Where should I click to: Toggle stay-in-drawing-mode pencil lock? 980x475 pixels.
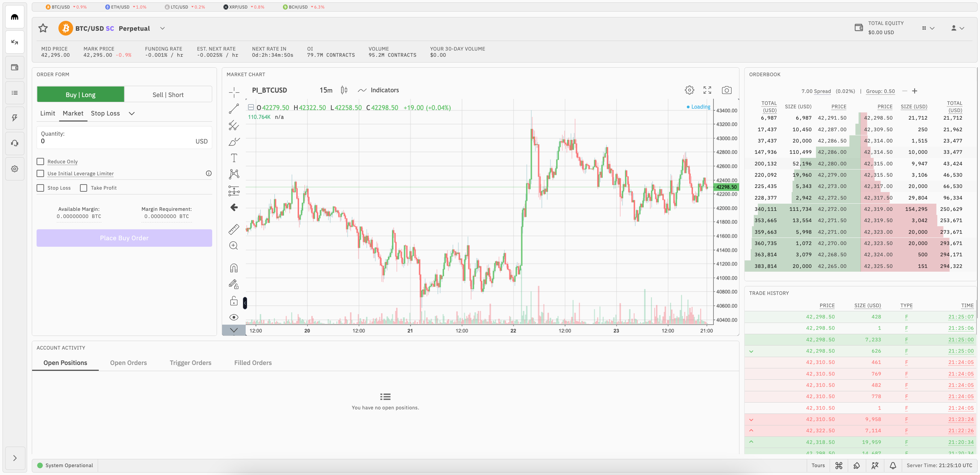click(234, 284)
